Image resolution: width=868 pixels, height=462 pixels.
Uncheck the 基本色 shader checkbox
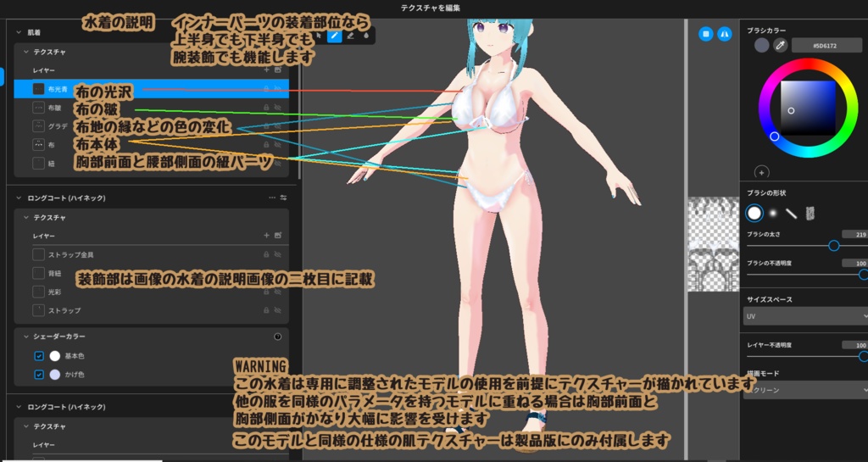[39, 356]
